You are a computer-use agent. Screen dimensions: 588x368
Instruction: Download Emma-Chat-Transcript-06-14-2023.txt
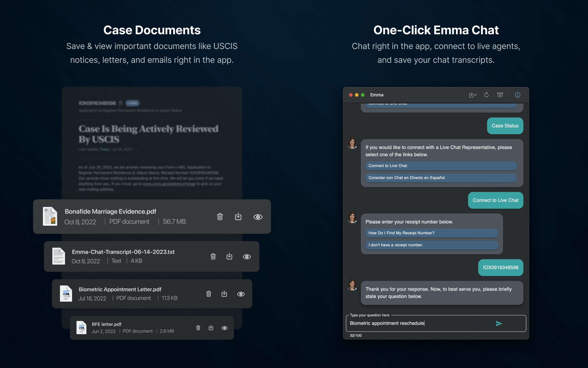[x=229, y=256]
